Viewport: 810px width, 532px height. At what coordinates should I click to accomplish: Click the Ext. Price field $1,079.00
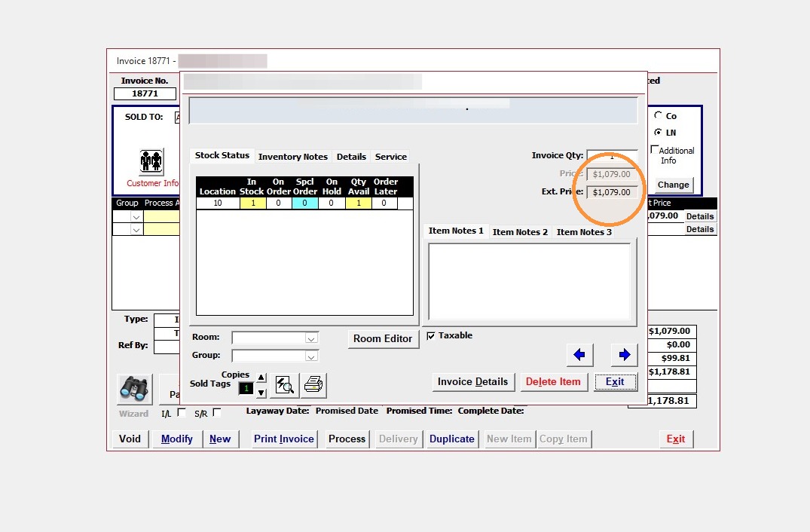(x=612, y=192)
